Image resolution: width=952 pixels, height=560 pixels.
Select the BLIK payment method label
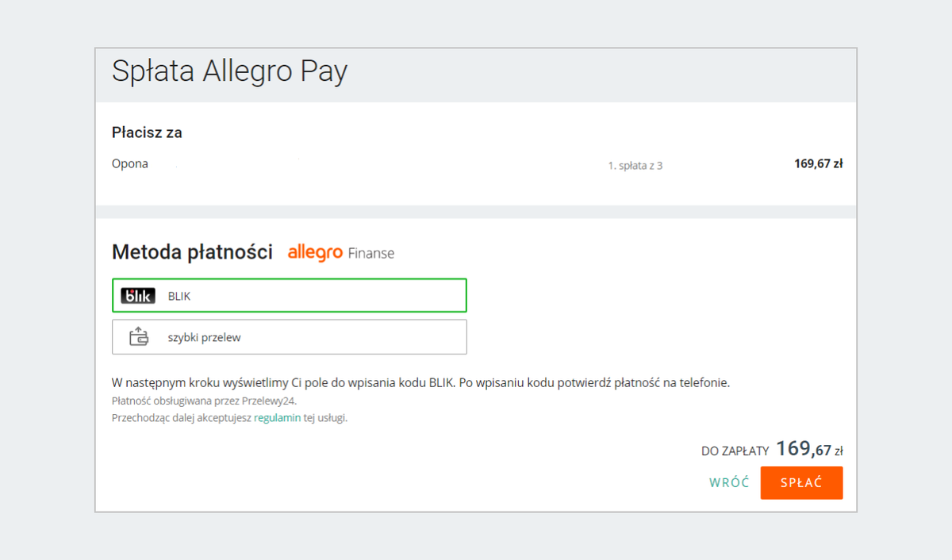tap(179, 296)
